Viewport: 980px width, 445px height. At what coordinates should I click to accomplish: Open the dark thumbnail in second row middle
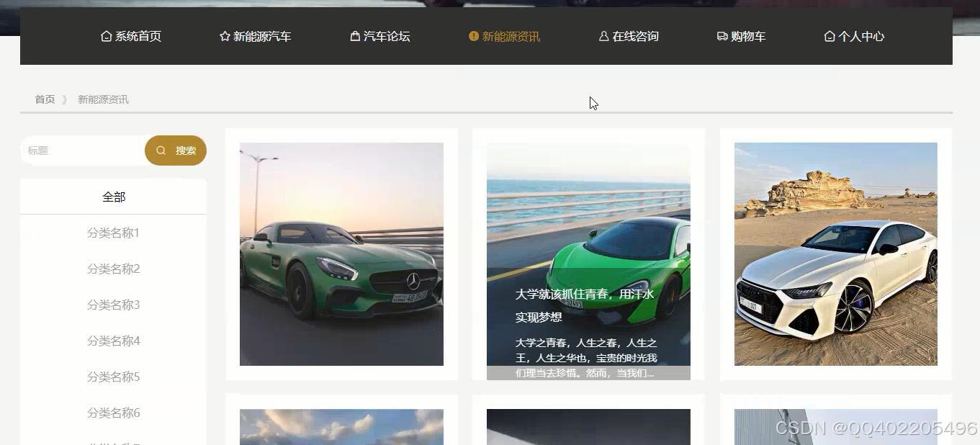click(588, 427)
